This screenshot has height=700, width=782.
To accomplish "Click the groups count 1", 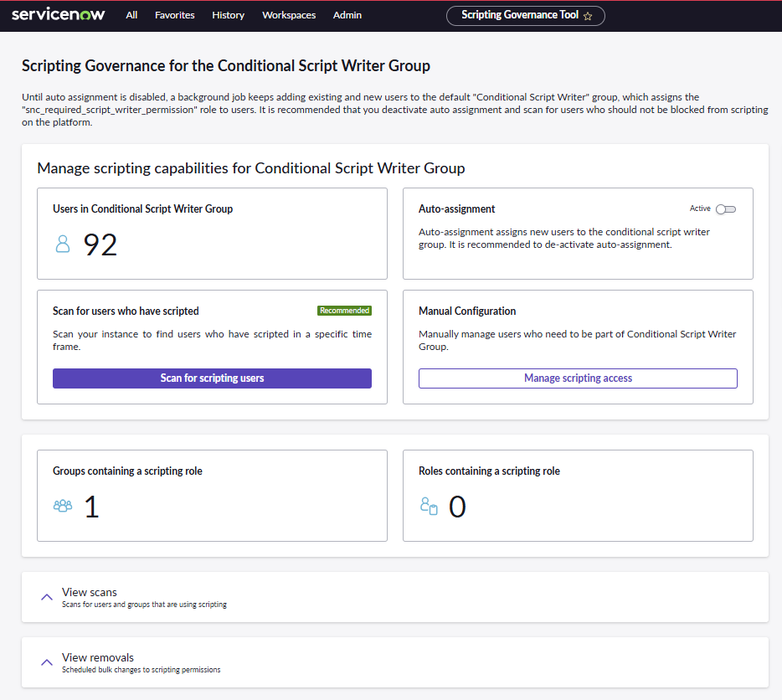I will [x=92, y=507].
